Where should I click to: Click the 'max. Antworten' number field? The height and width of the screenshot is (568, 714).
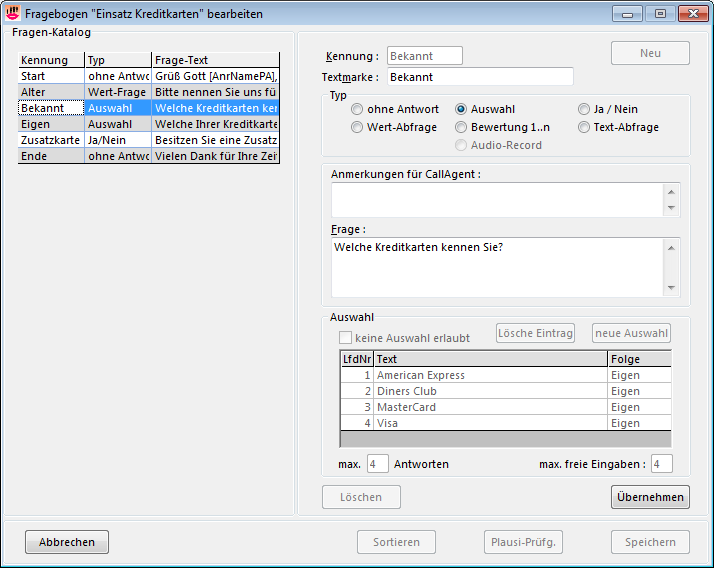pos(377,464)
